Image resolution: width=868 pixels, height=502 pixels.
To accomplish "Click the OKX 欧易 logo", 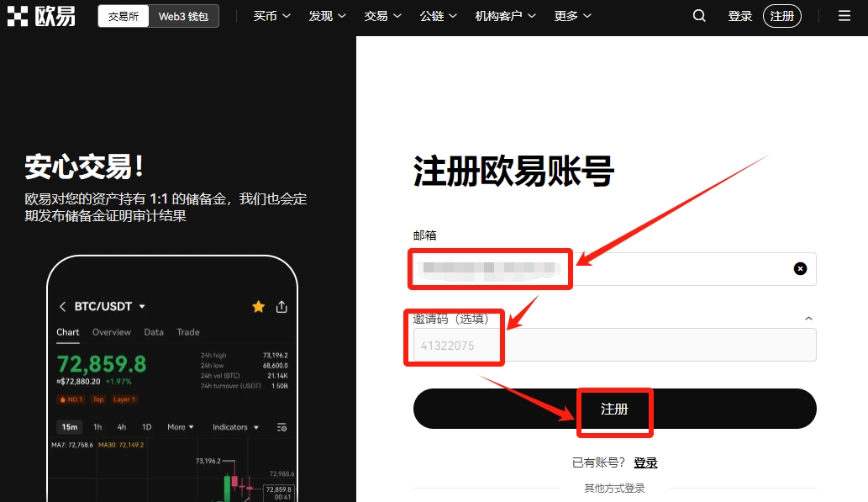I will point(41,16).
